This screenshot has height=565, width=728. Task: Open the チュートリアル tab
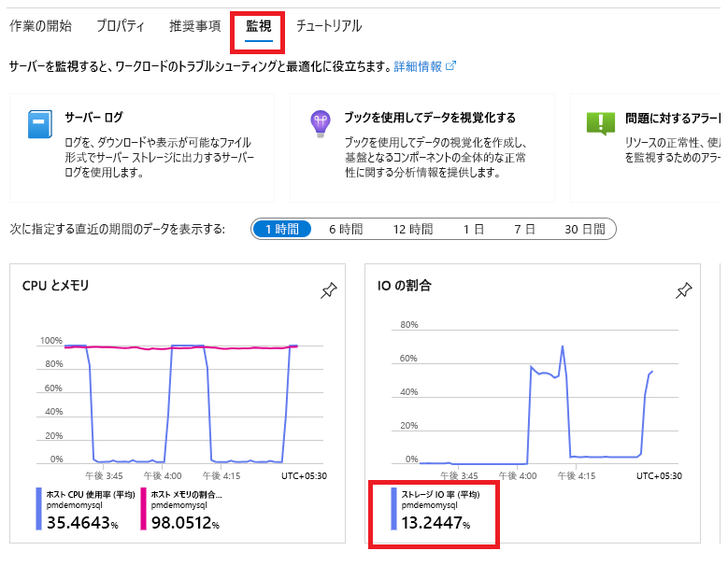(x=329, y=26)
